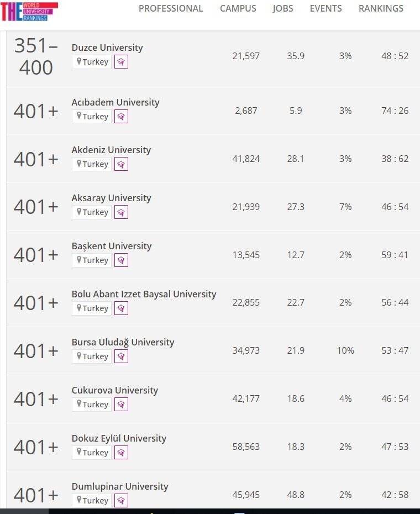Viewport: 420px width, 514px height.
Task: Open Bolu Abant Izzet Baysal University page
Action: [x=144, y=294]
